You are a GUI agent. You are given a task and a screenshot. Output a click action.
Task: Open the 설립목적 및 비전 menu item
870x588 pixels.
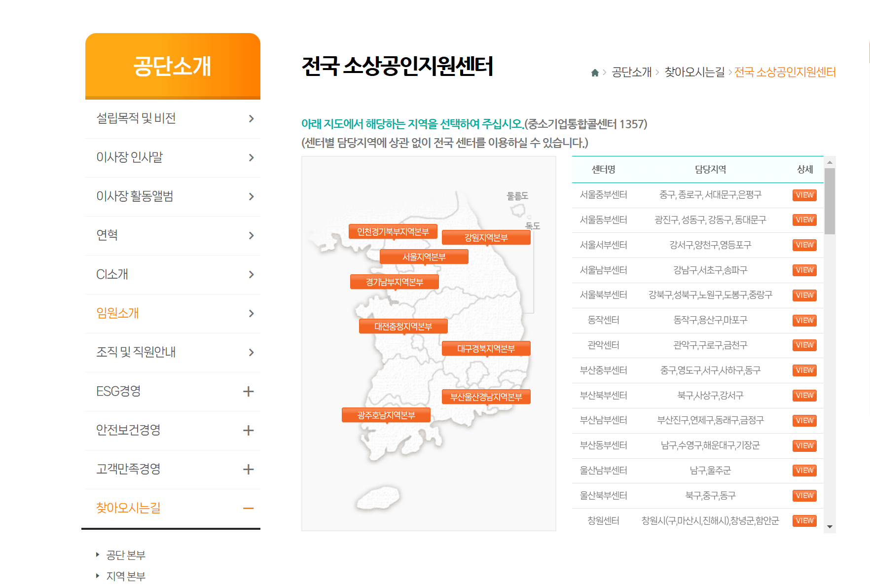point(137,118)
